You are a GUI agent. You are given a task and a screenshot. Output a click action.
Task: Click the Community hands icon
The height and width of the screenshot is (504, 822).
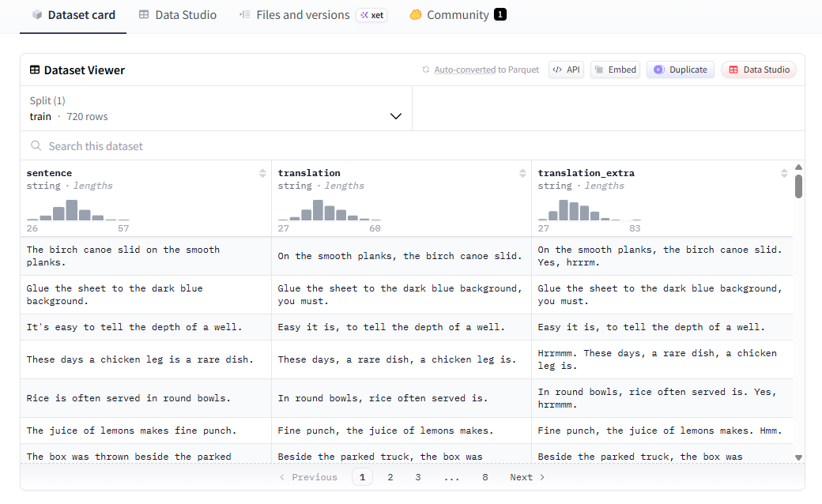[416, 15]
